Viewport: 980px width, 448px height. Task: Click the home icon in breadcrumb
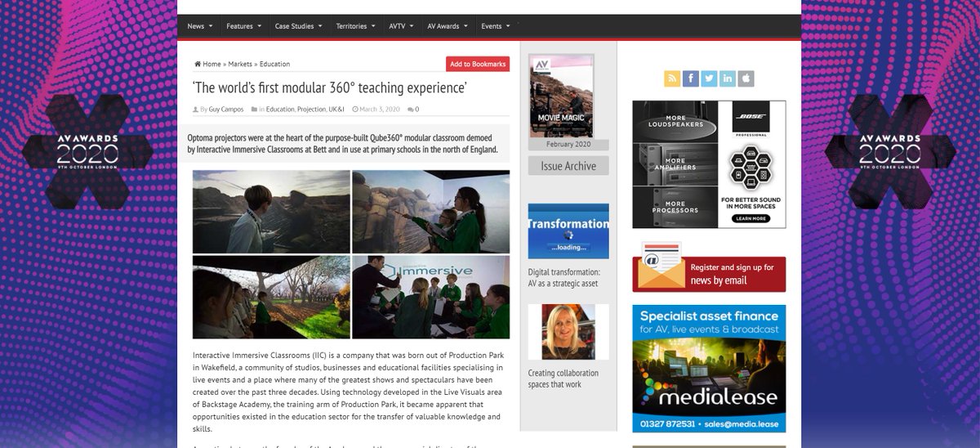coord(198,64)
